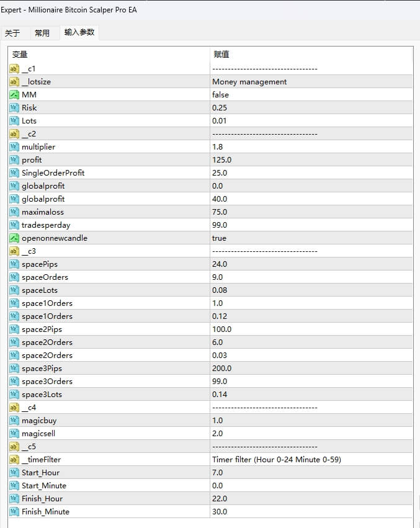Click the boolean icon next to MM
This screenshot has width=420, height=528.
(x=14, y=95)
